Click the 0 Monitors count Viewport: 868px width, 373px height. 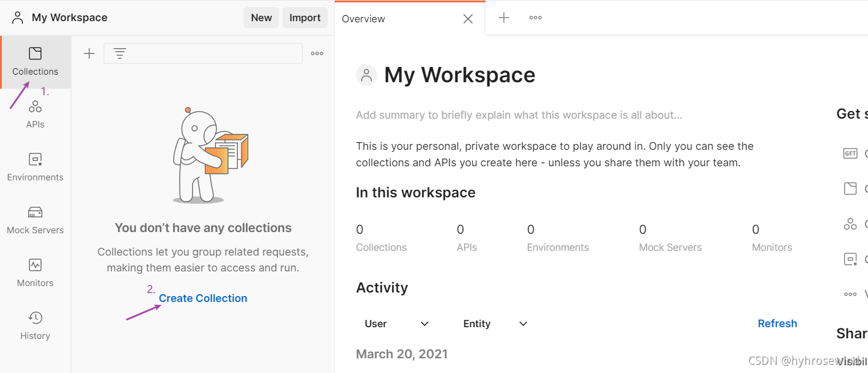[x=772, y=238]
